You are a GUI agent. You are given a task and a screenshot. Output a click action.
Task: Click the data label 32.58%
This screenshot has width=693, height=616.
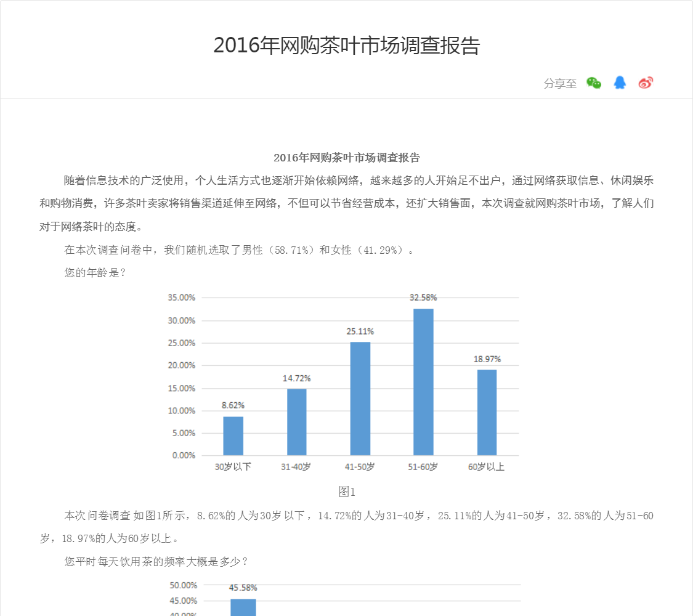423,298
